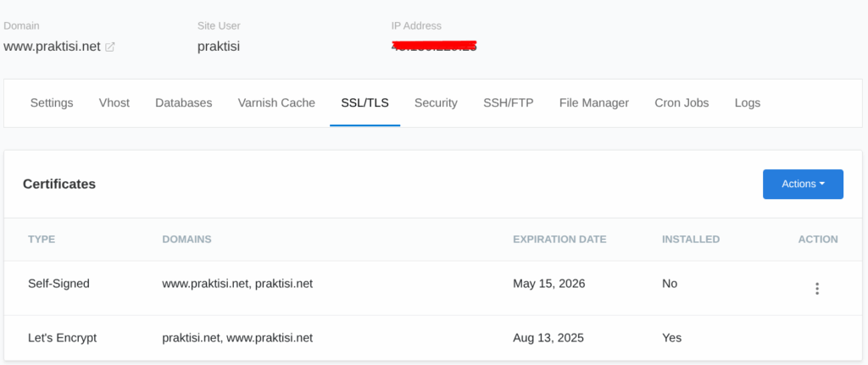The image size is (868, 365).
Task: Click the Domains column header
Action: pos(186,240)
